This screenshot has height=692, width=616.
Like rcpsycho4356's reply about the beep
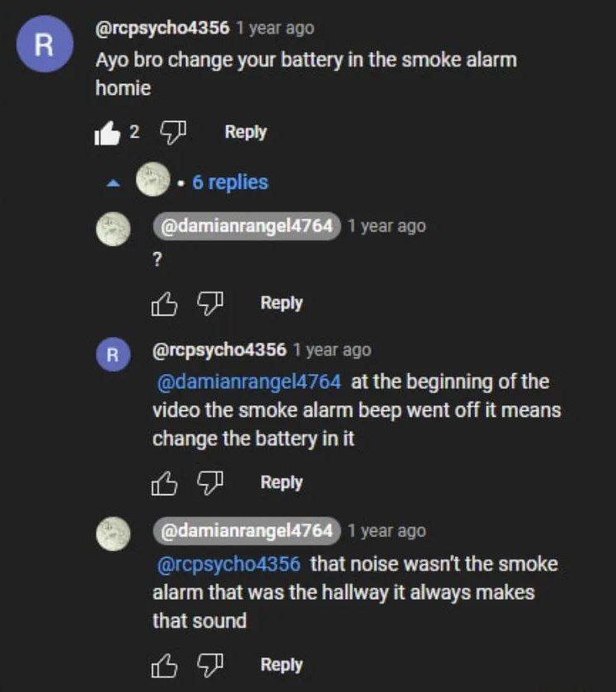click(x=164, y=484)
